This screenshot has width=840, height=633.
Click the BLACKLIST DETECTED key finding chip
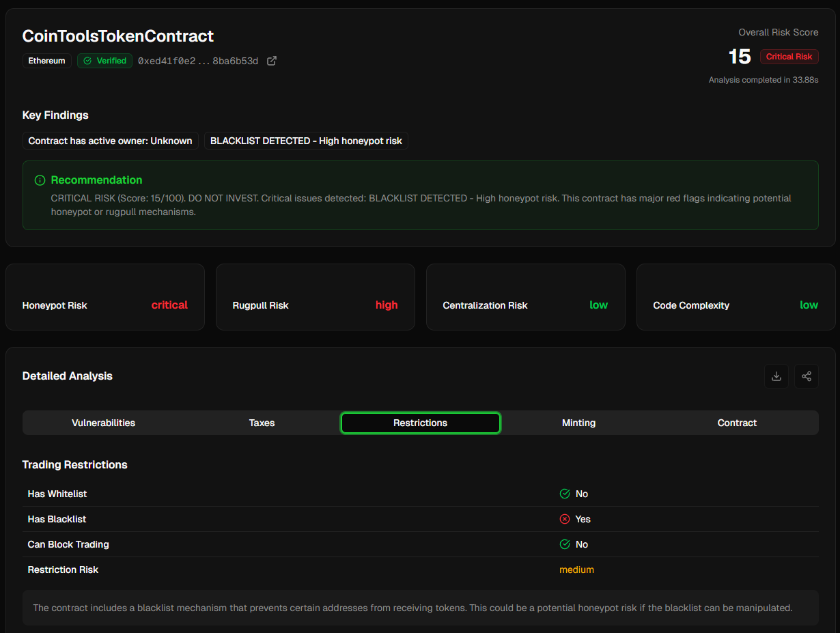point(306,141)
